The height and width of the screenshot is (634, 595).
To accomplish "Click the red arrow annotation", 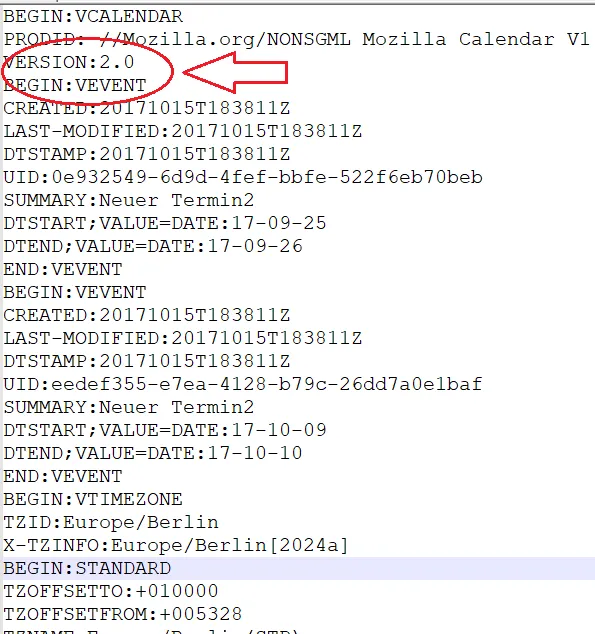I will [x=235, y=72].
